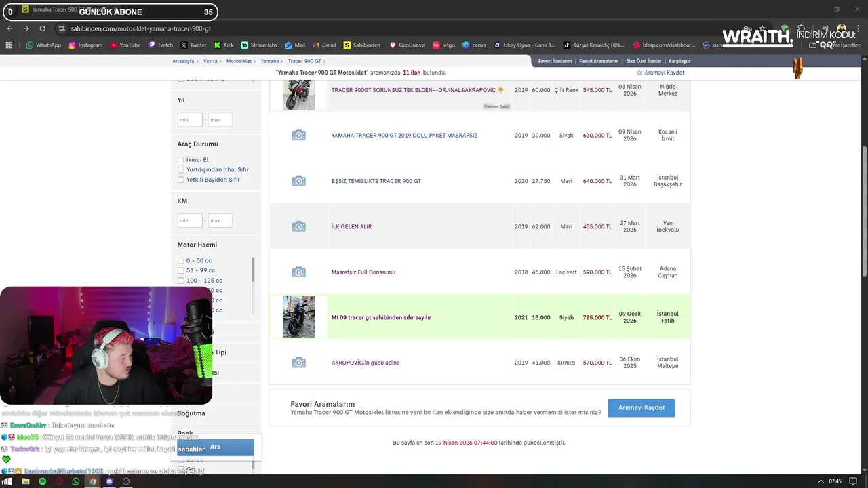Reload the page in Chrome
This screenshot has width=868, height=488.
click(x=42, y=28)
